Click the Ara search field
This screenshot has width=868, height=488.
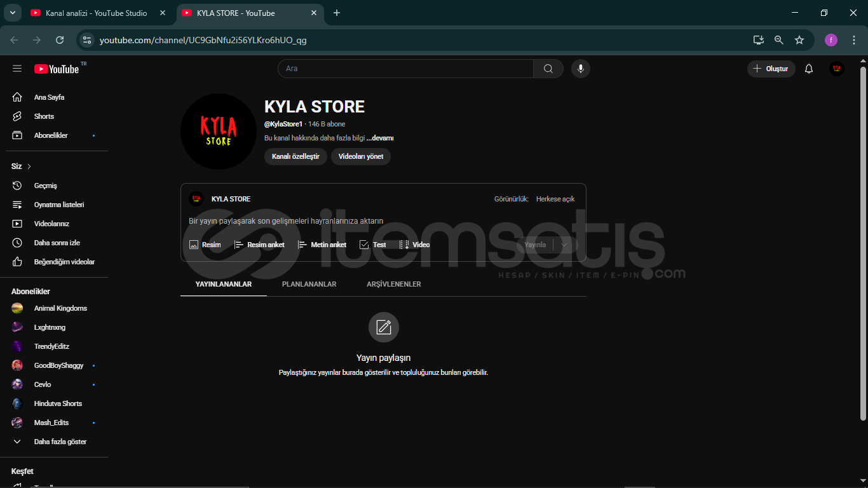pos(405,69)
